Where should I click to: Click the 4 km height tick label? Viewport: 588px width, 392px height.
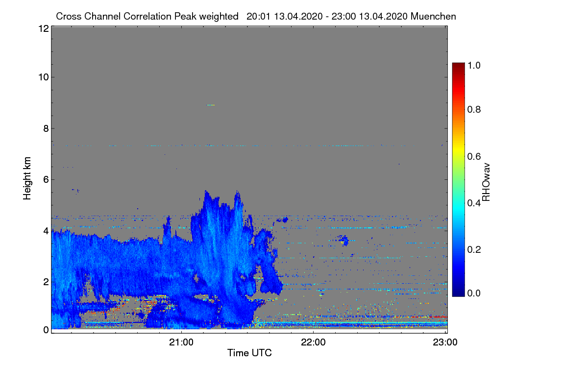[46, 230]
